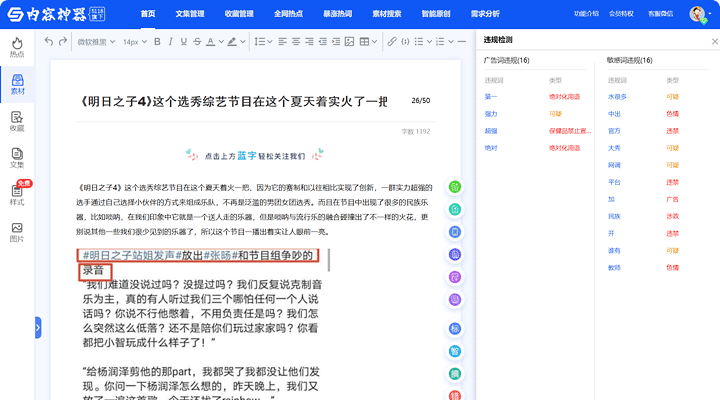Click the highlight color marker button
This screenshot has height=400, width=720.
pyautogui.click(x=232, y=42)
